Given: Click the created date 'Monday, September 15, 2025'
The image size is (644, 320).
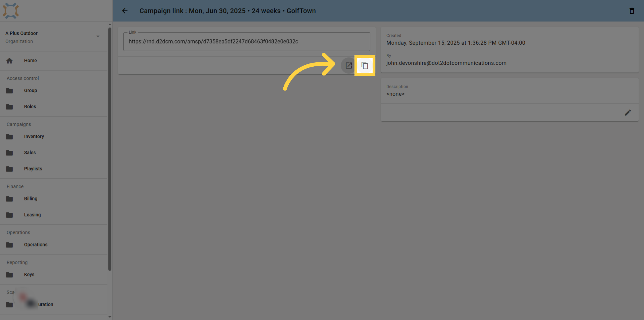Looking at the screenshot, I should pos(423,43).
